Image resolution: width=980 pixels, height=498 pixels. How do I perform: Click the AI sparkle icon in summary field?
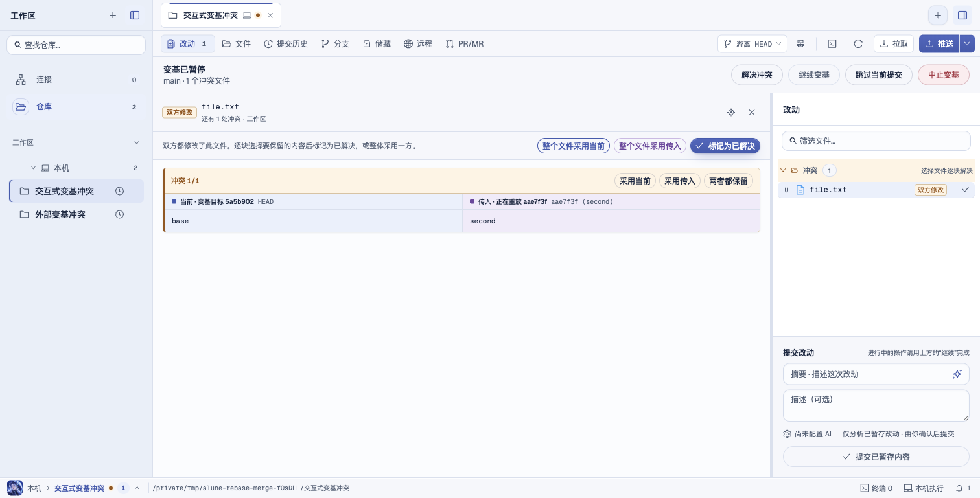(x=957, y=374)
